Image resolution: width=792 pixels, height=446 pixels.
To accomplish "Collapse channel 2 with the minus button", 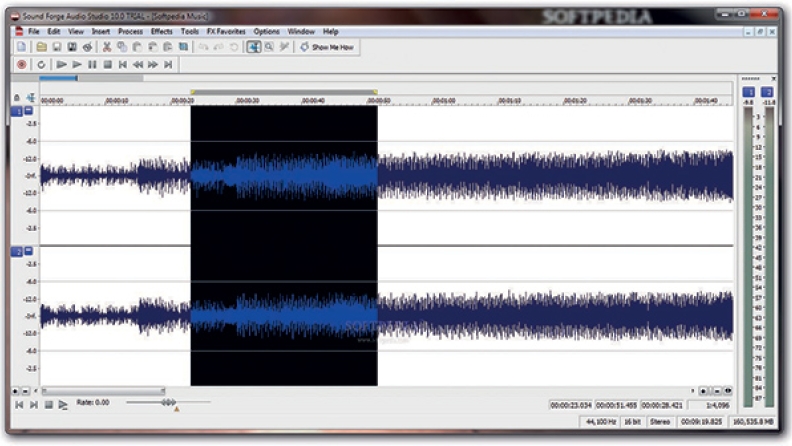I will pyautogui.click(x=29, y=251).
